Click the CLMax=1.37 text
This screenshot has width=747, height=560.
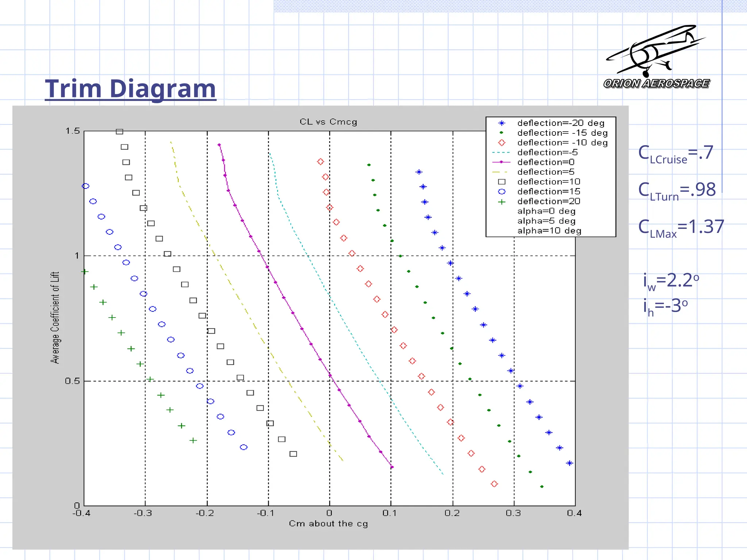681,228
